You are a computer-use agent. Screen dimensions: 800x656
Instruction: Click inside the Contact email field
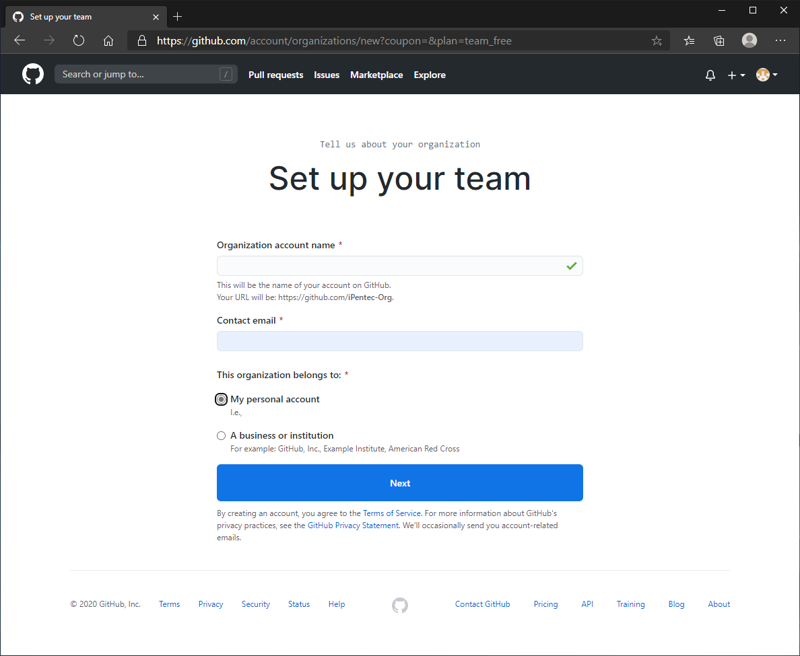click(x=399, y=341)
